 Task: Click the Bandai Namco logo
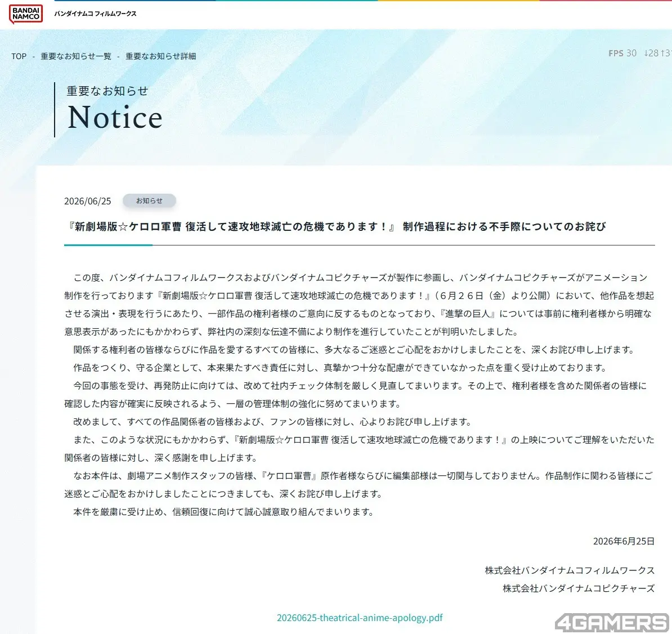(x=26, y=14)
